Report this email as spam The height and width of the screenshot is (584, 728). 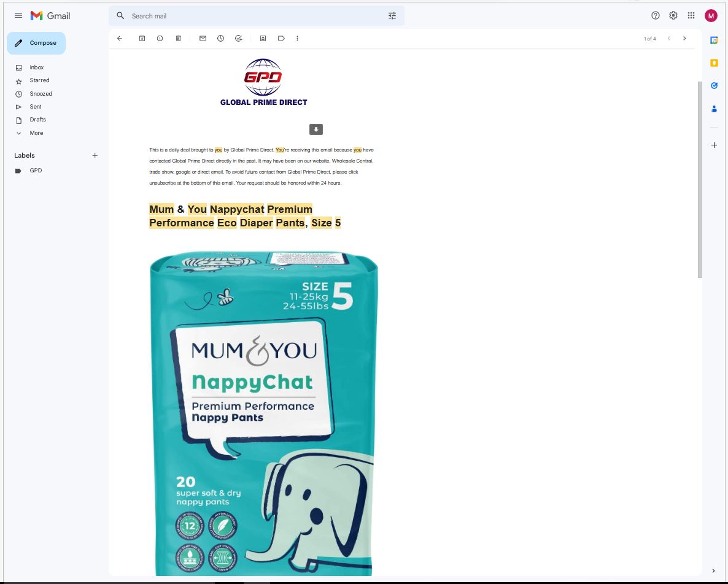(x=160, y=39)
